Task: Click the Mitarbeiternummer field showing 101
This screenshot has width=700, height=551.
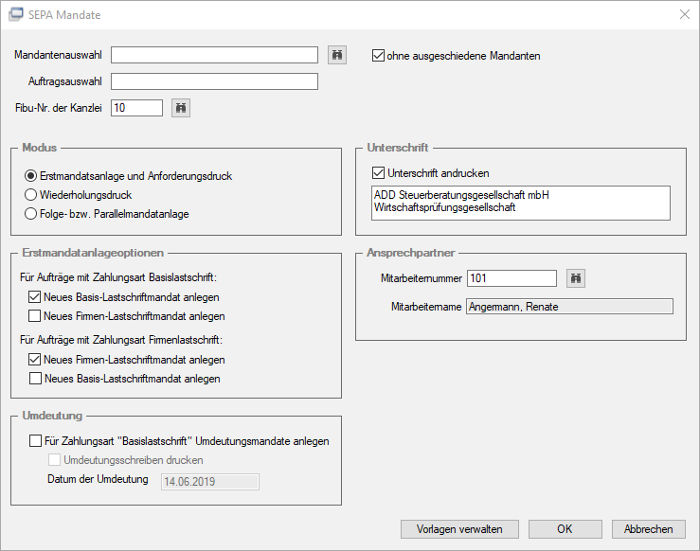Action: (512, 278)
